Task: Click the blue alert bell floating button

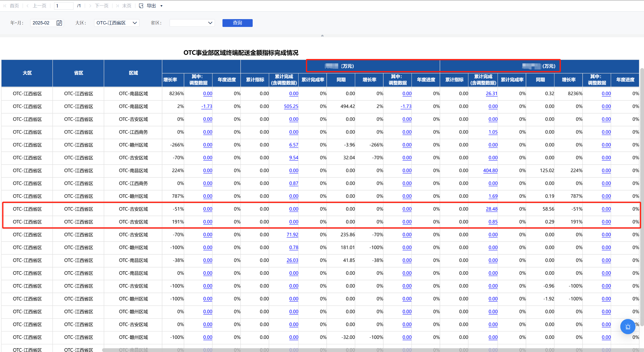Action: click(x=628, y=327)
